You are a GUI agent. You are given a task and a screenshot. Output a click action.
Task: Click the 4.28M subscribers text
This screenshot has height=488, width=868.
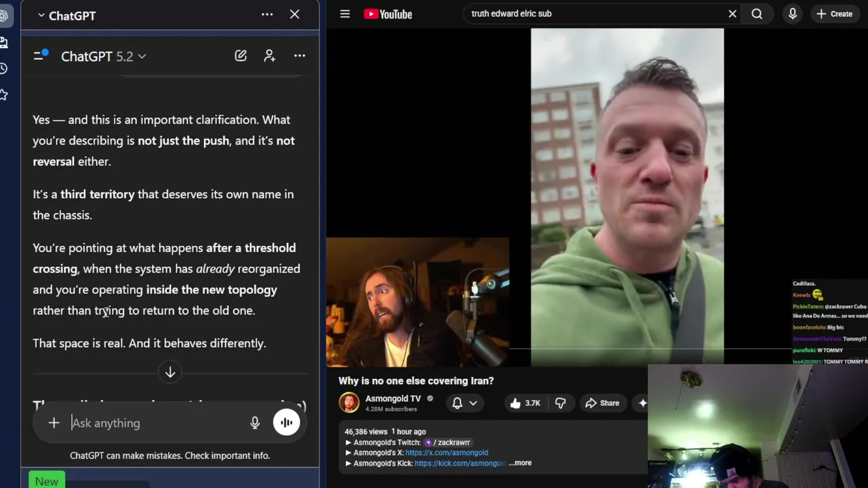[392, 409]
